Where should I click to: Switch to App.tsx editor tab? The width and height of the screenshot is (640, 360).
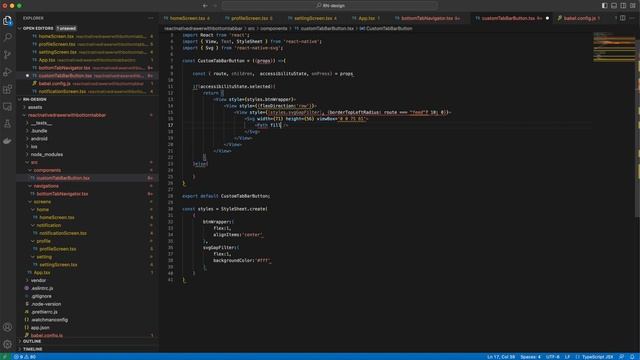pyautogui.click(x=366, y=18)
